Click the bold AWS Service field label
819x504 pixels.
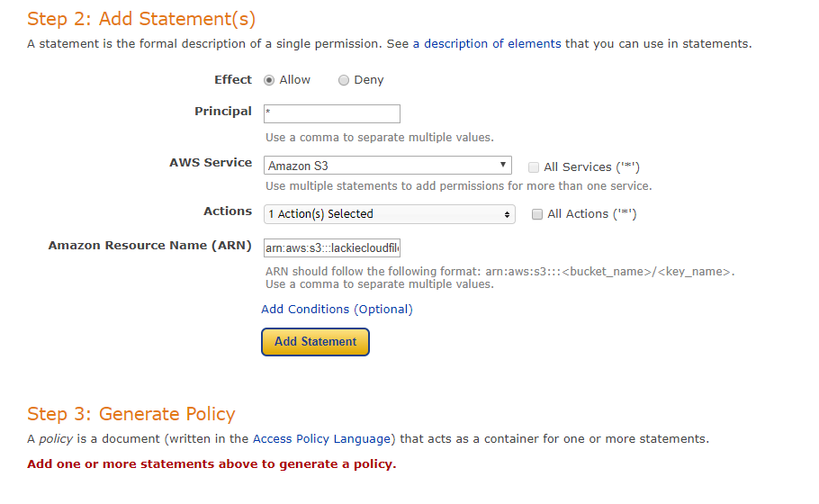coord(211,163)
